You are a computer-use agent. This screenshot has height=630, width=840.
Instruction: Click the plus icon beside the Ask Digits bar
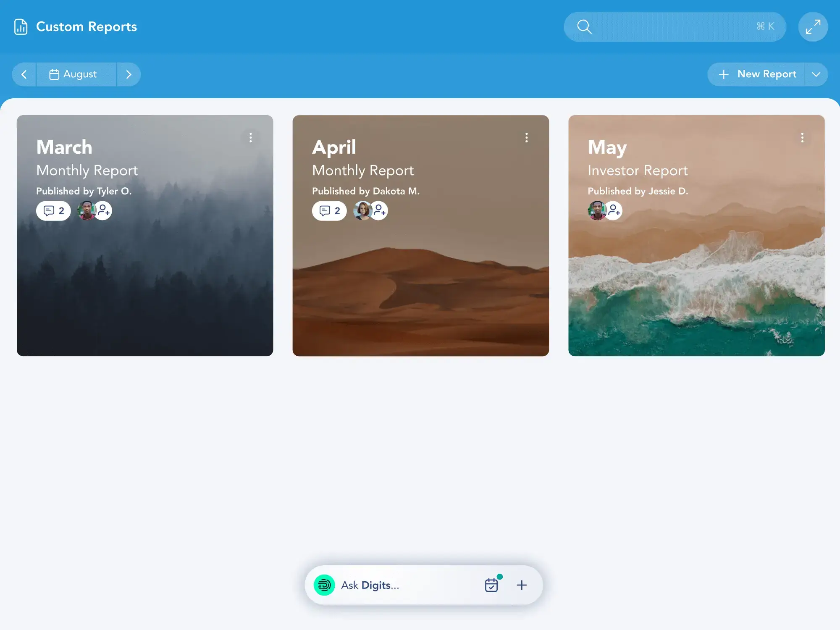(522, 585)
